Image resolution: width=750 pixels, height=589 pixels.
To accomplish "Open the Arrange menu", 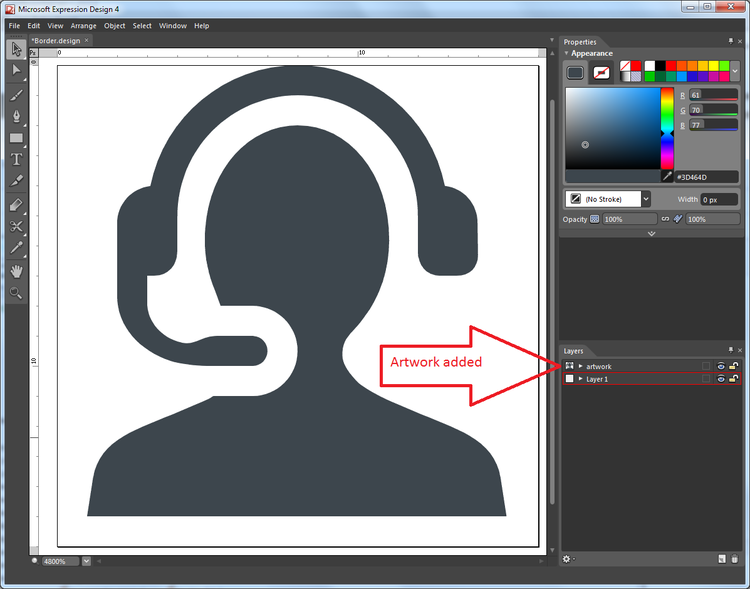I will [83, 25].
